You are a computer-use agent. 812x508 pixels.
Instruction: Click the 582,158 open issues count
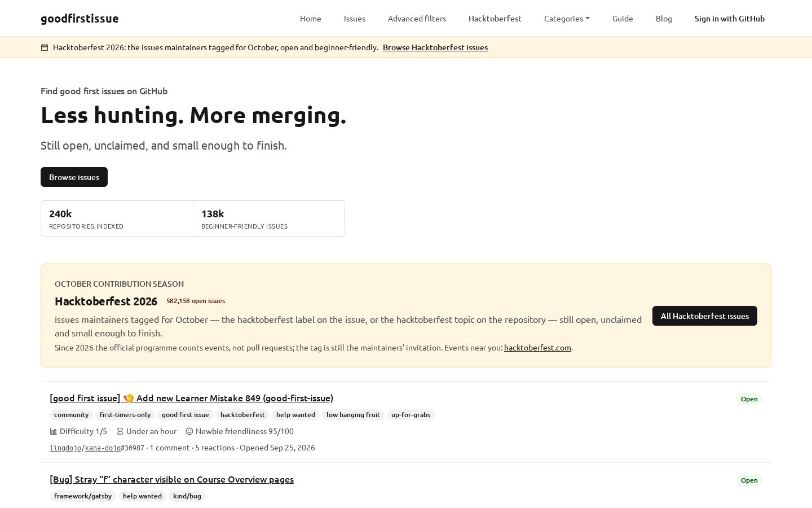click(x=196, y=301)
